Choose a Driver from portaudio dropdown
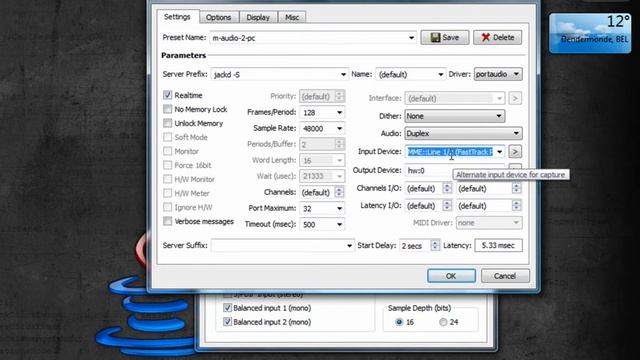 click(498, 74)
